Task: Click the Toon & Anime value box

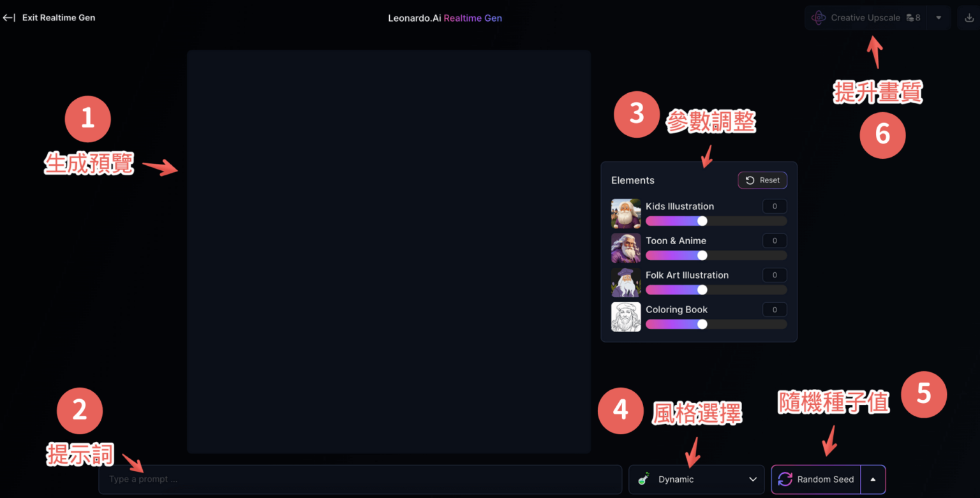Action: coord(775,240)
